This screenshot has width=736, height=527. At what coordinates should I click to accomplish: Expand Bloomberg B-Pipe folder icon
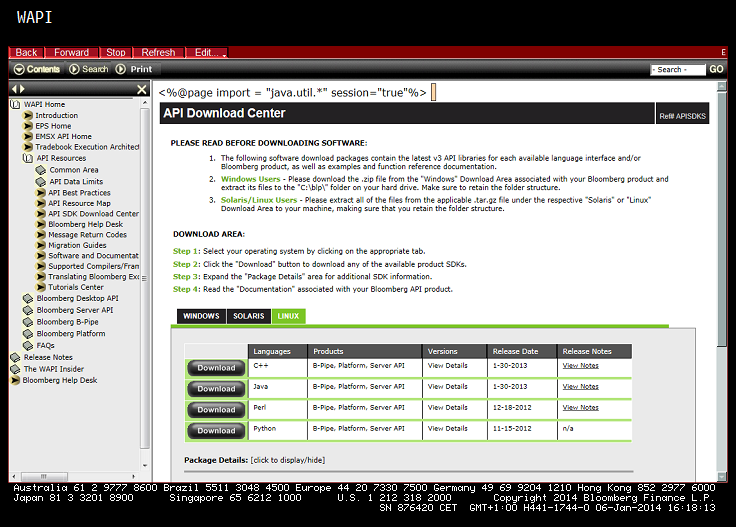click(28, 322)
